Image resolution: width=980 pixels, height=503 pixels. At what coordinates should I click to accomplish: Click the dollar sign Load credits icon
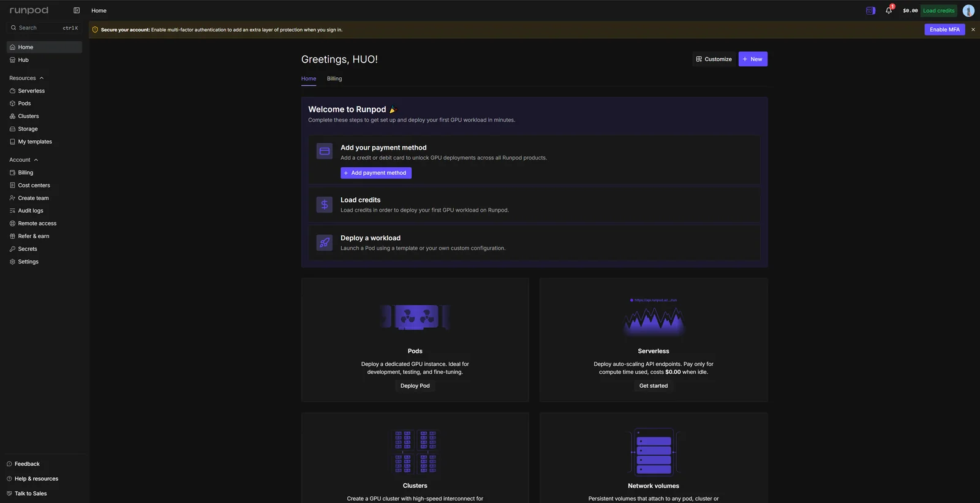325,205
